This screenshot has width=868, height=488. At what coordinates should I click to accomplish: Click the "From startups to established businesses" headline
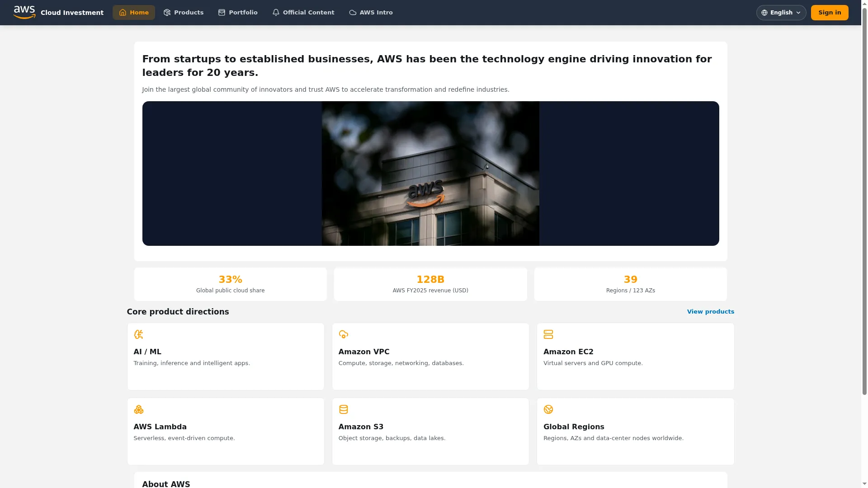click(x=427, y=66)
